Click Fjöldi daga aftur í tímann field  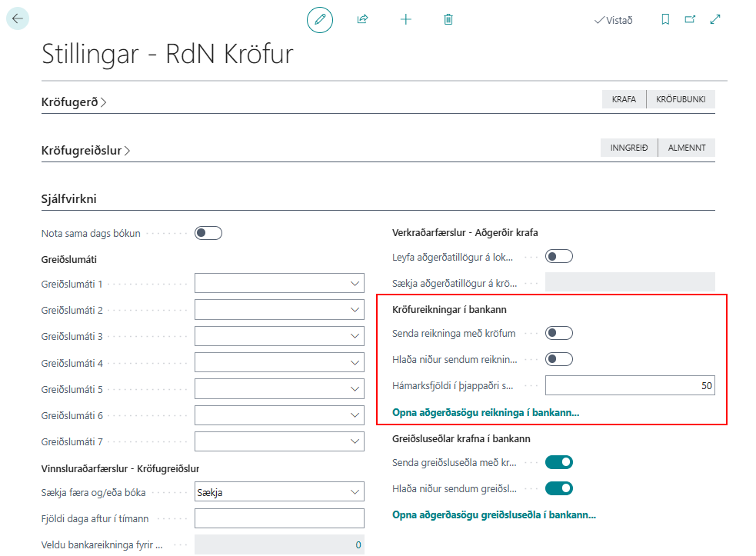point(280,518)
